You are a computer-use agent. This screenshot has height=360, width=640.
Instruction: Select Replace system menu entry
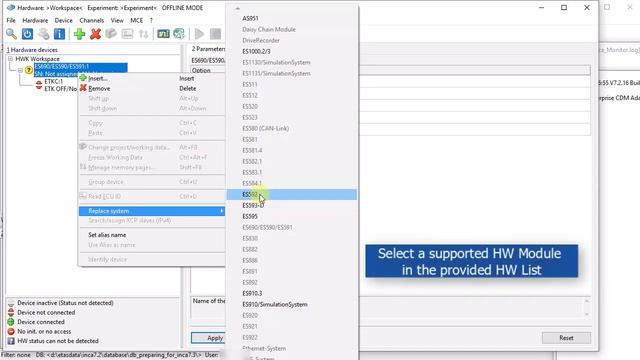pyautogui.click(x=151, y=211)
